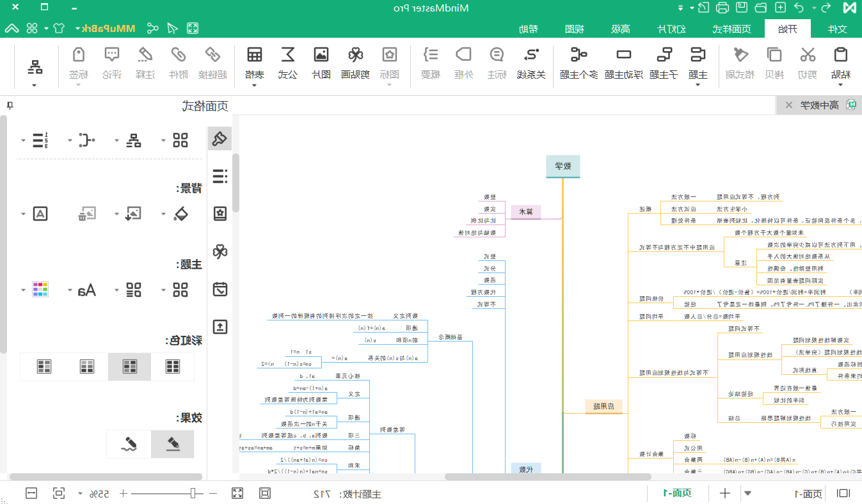The image size is (862, 504).
Task: Expand the Table (表格) dropdown arrow
Action: point(255,85)
